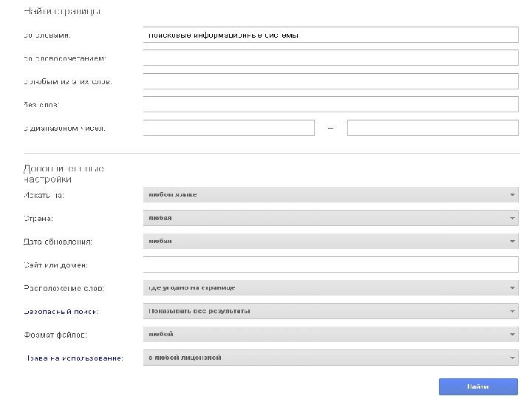The width and height of the screenshot is (532, 399).
Task: Click the first number range field
Action: coord(228,128)
